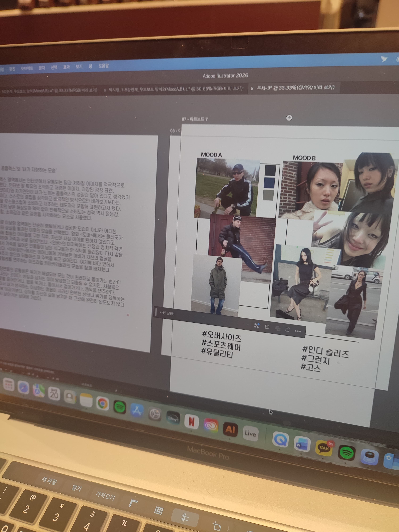Select the peace sign selfie photo

[349, 238]
